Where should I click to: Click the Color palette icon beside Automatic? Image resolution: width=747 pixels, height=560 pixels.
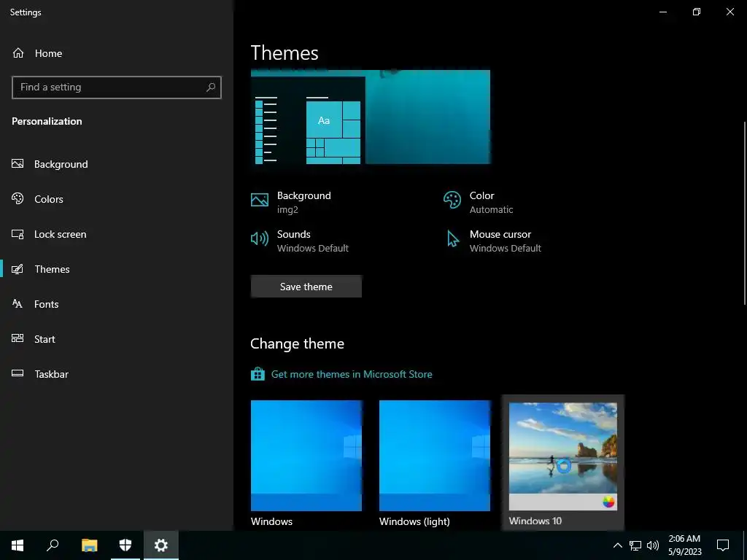coord(452,200)
